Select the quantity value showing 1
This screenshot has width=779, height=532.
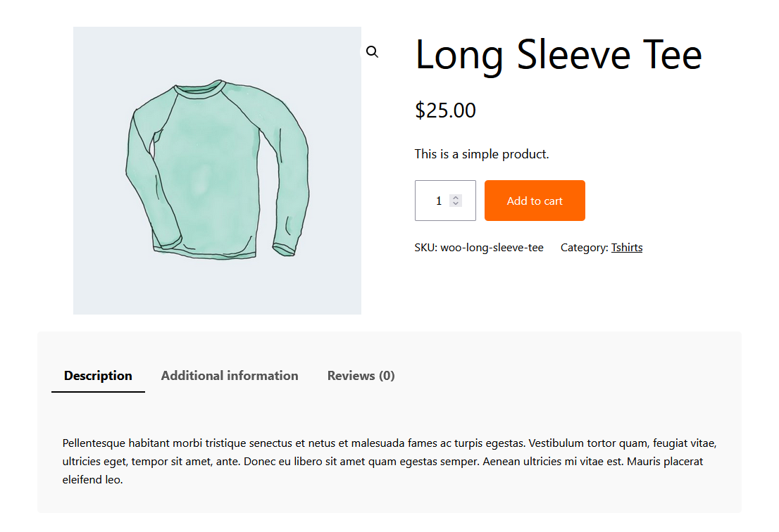pos(439,201)
